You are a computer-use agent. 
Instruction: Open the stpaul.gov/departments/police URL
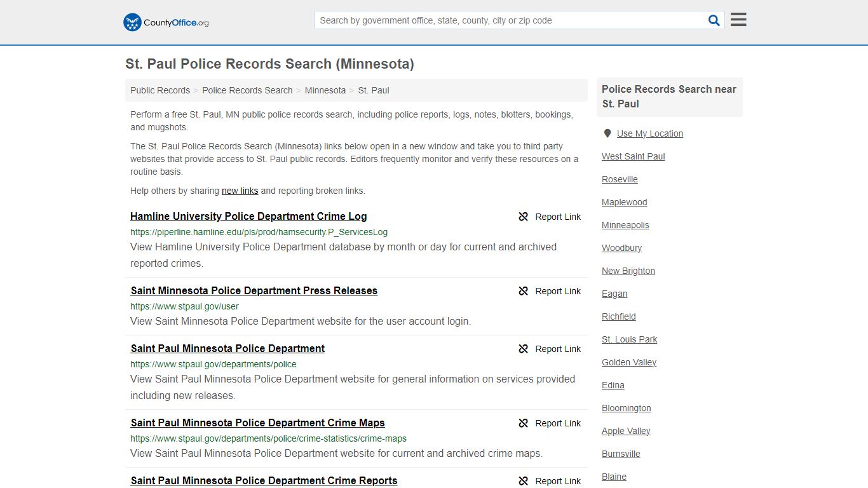pyautogui.click(x=214, y=364)
